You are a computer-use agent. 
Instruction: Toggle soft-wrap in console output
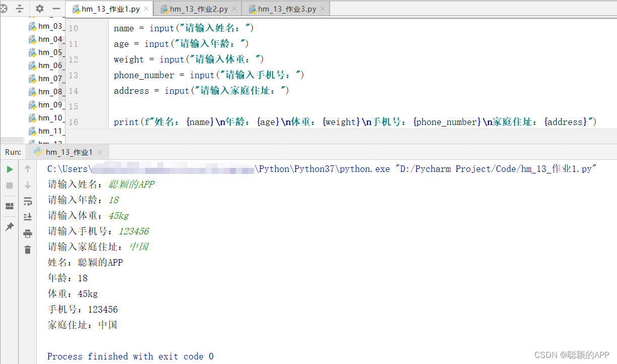click(28, 201)
